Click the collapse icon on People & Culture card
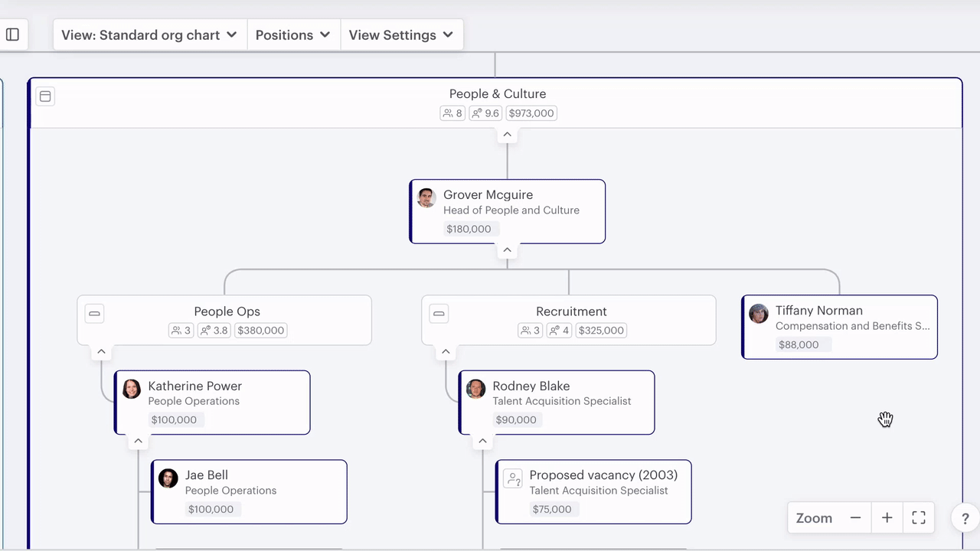Viewport: 980px width, 551px height. click(x=45, y=96)
